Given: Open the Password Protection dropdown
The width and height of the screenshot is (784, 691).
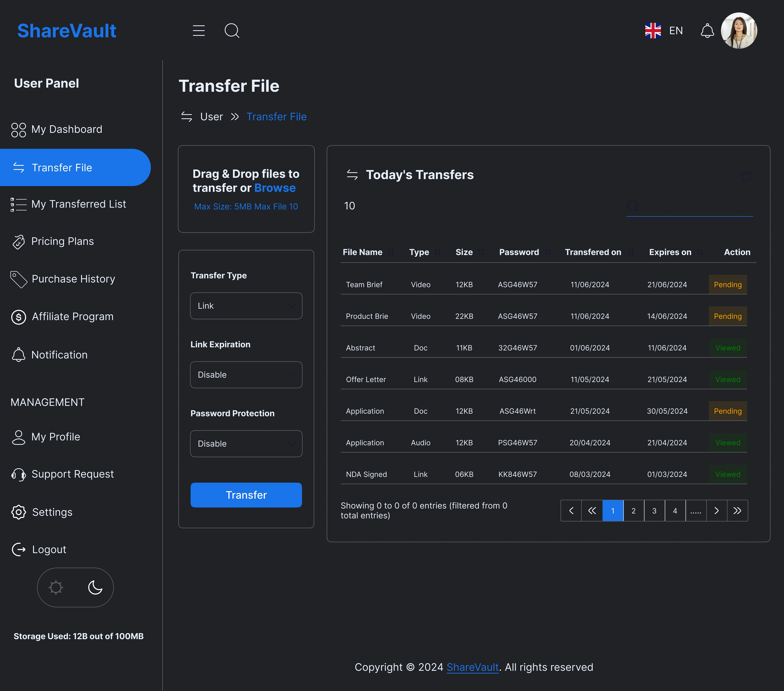Looking at the screenshot, I should point(246,444).
